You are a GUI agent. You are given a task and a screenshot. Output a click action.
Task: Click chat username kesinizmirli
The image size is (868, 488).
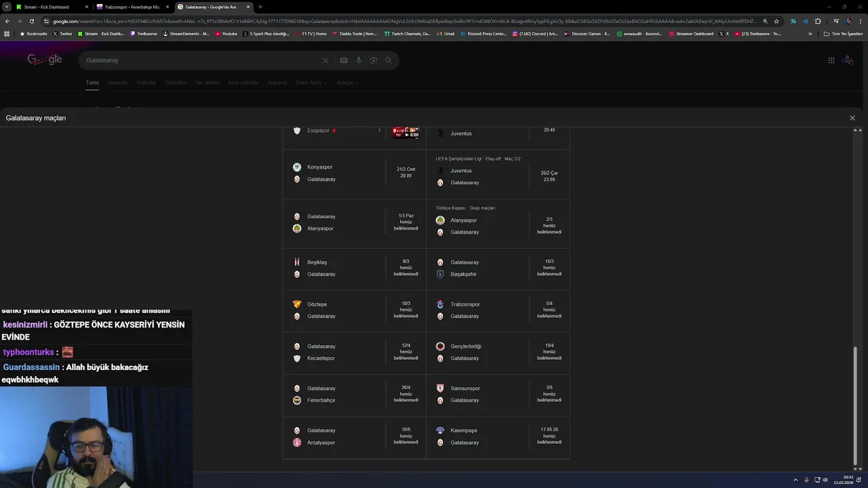25,325
